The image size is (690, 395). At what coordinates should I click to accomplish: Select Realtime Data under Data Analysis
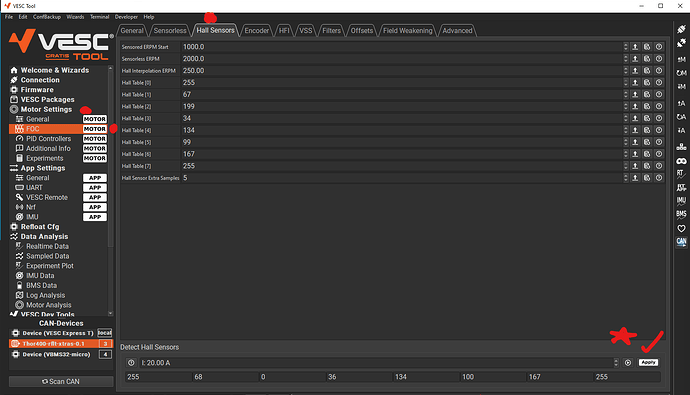point(47,246)
